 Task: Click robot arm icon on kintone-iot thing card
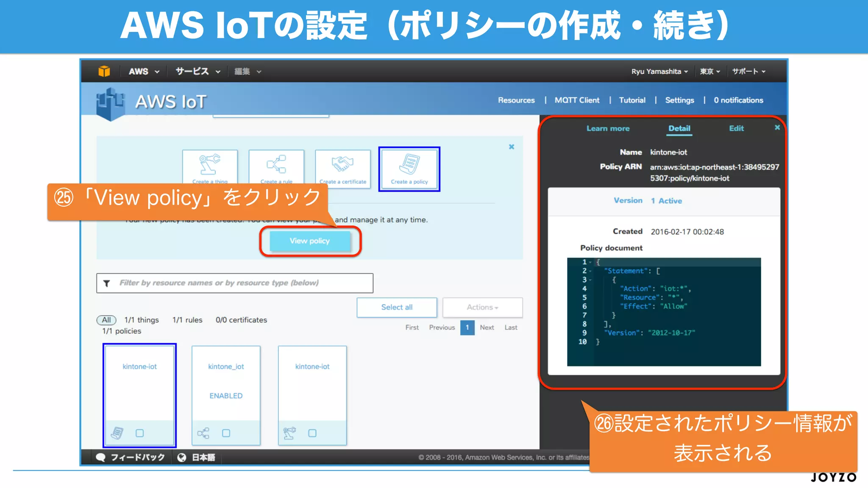tap(289, 433)
